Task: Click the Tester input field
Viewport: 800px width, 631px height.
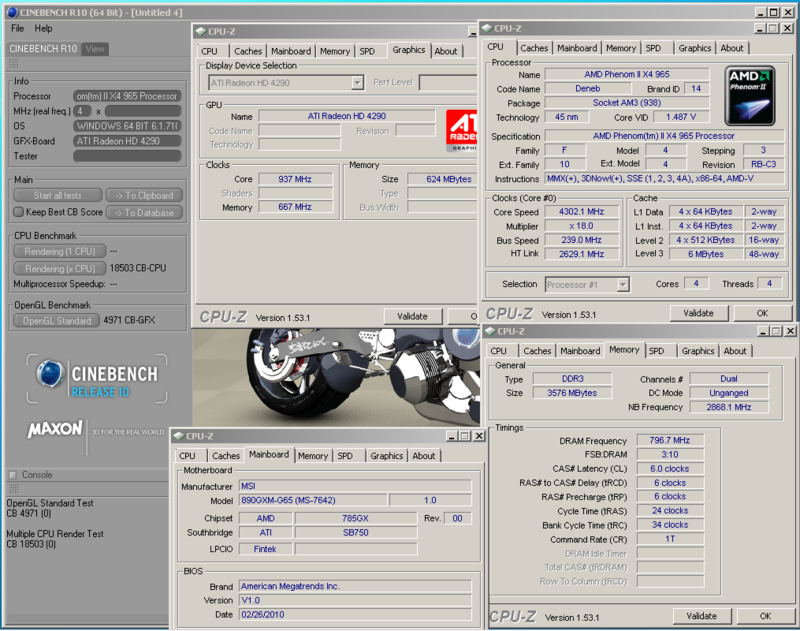Action: pos(127,156)
